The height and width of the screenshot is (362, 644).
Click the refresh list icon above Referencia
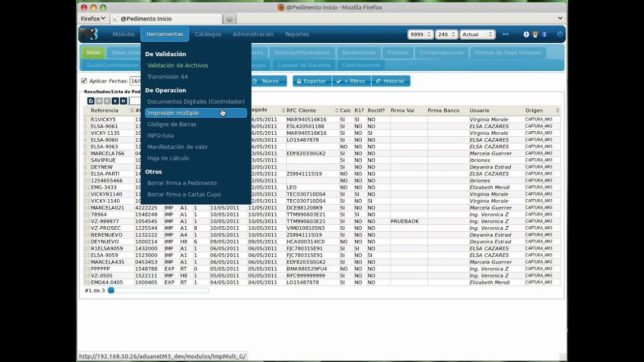point(91,101)
